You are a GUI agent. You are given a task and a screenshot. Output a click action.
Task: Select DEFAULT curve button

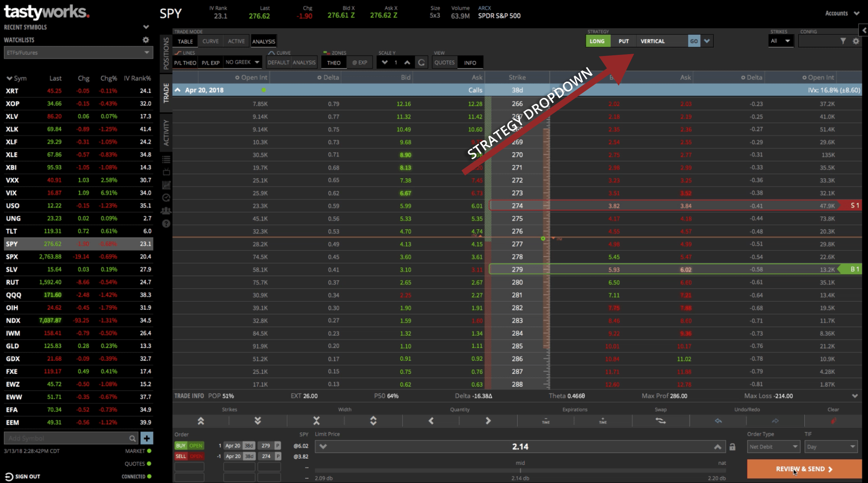coord(278,63)
